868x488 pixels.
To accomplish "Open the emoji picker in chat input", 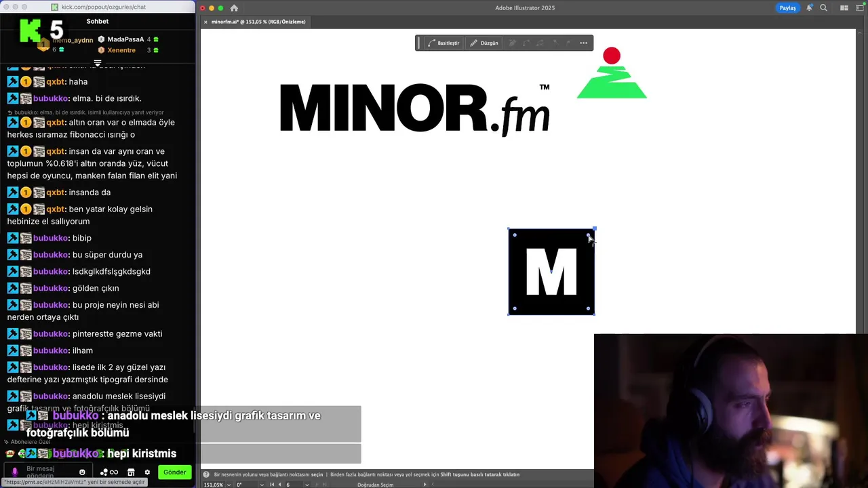I will click(82, 472).
